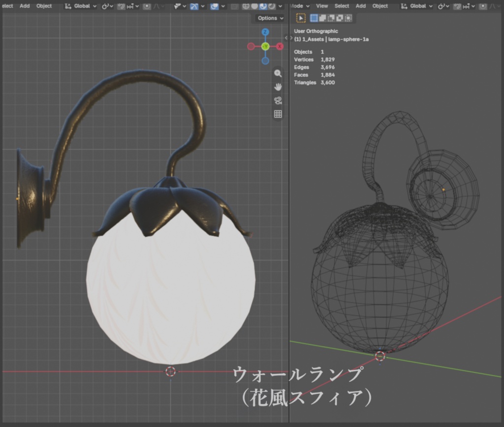This screenshot has width=504, height=427.
Task: Choose the Set new selection mode icon
Action: click(x=314, y=18)
